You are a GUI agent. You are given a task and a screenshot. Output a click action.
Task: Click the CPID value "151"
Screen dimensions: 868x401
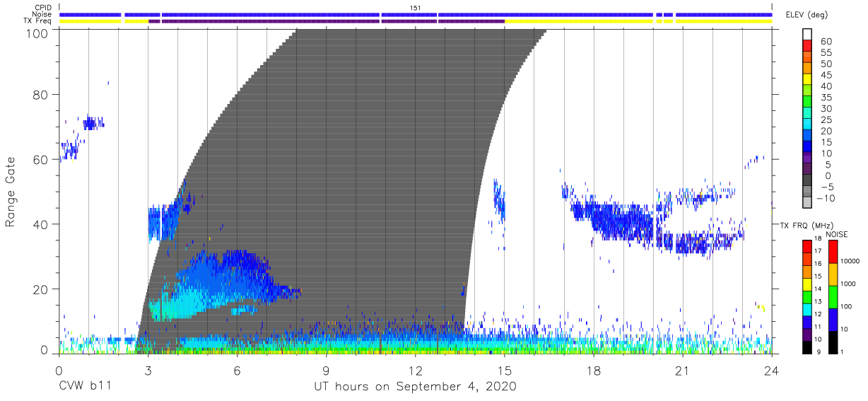click(416, 7)
